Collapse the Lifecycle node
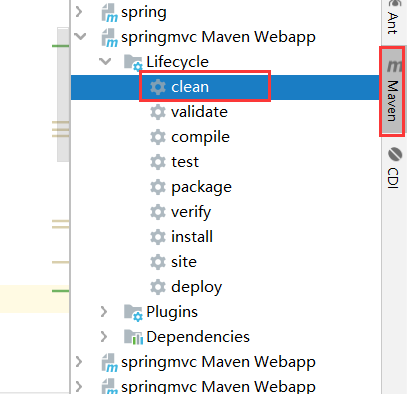This screenshot has width=407, height=394. coord(105,61)
